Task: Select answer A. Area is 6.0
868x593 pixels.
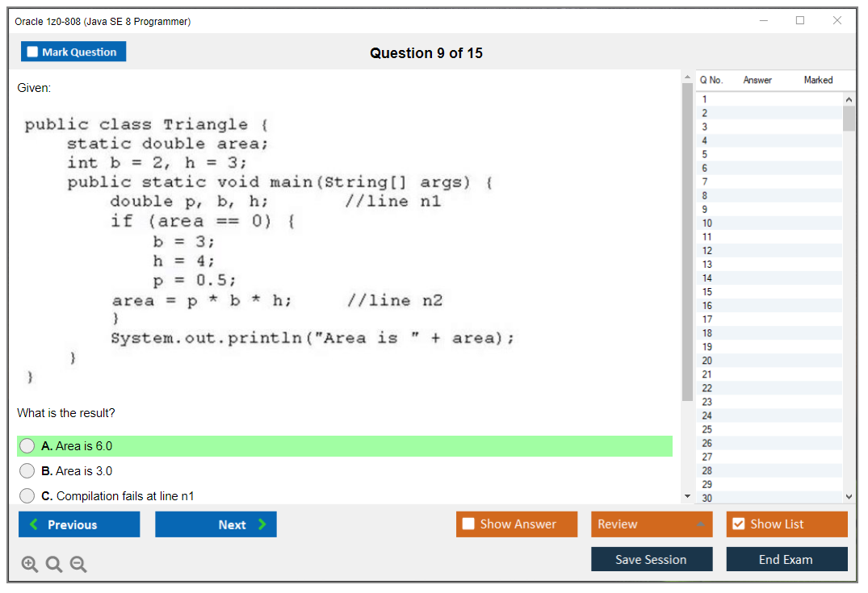Action: pos(27,446)
